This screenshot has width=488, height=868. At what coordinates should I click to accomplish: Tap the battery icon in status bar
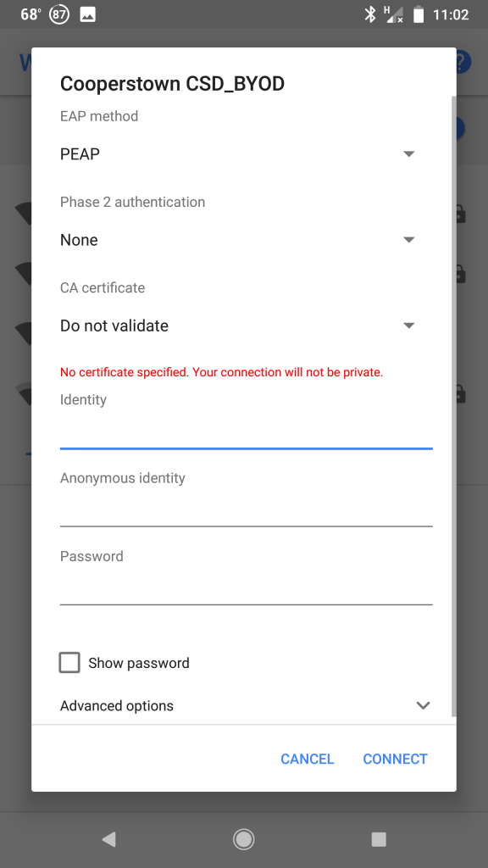tap(419, 14)
